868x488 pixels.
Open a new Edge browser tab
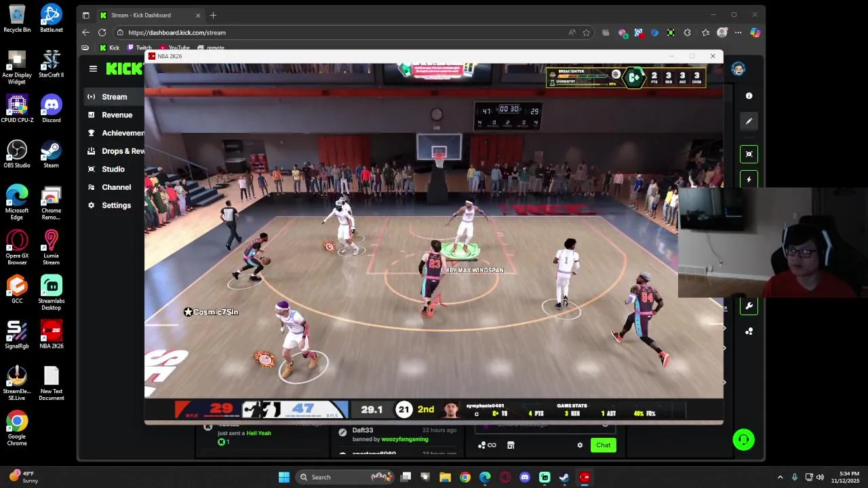pos(213,15)
